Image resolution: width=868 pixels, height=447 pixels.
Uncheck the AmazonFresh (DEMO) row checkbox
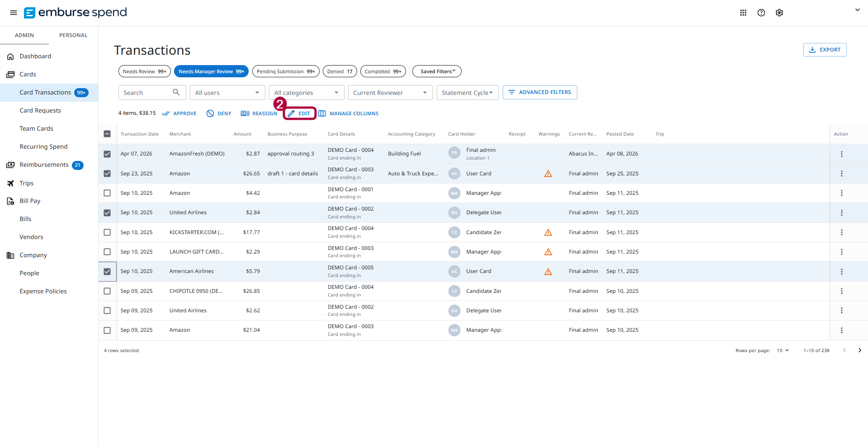(107, 154)
